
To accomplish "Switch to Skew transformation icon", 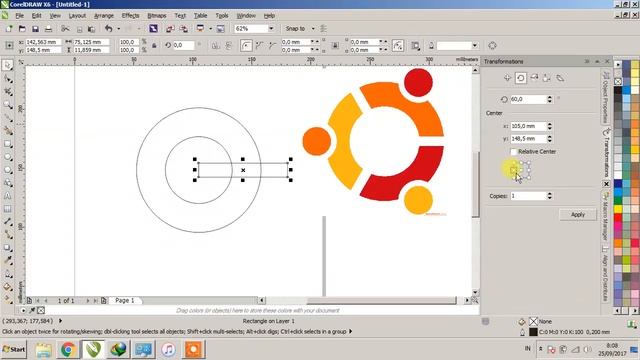I will point(560,78).
